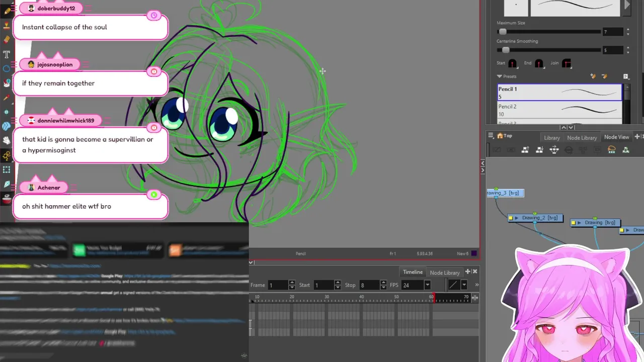Expand the Timeline toolbar overflow arrows

coord(476,285)
